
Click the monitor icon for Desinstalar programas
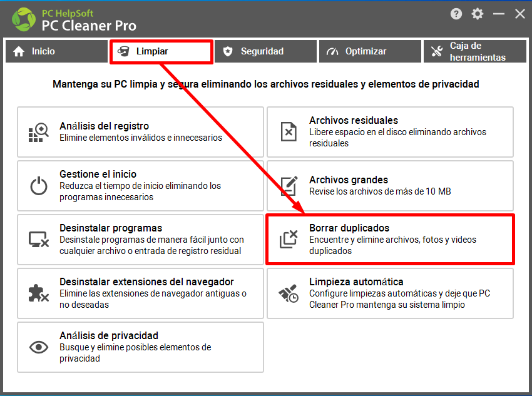point(39,240)
